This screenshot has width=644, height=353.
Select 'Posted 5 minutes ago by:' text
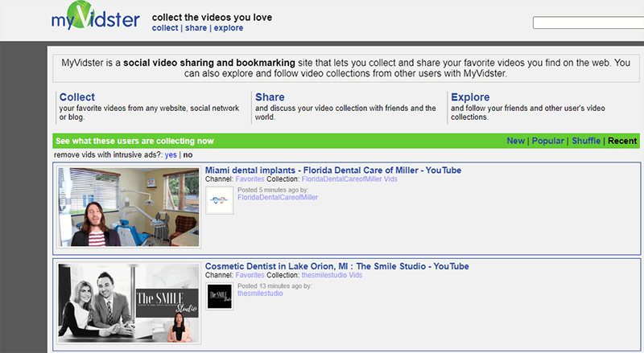273,190
